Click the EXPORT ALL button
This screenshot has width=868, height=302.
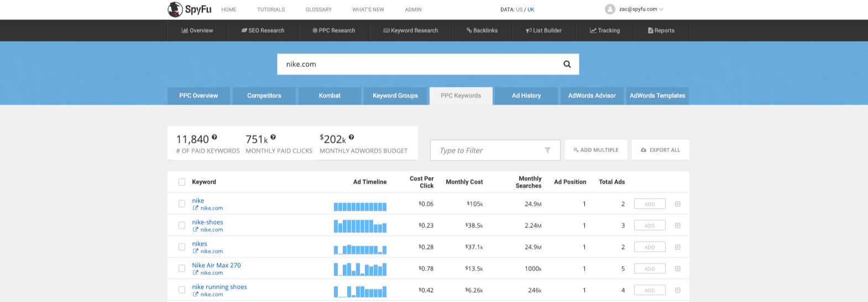point(661,150)
